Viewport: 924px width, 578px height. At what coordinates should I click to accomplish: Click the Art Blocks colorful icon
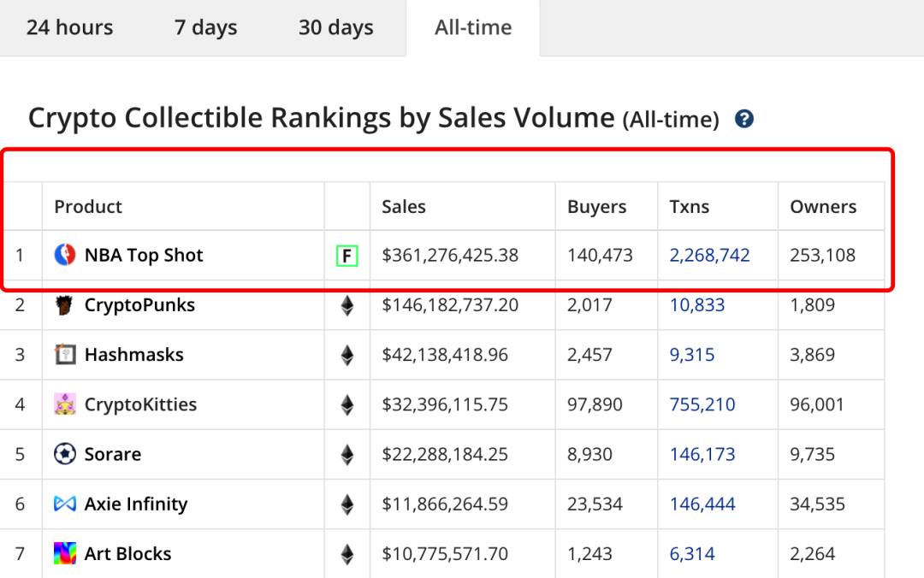click(x=65, y=553)
